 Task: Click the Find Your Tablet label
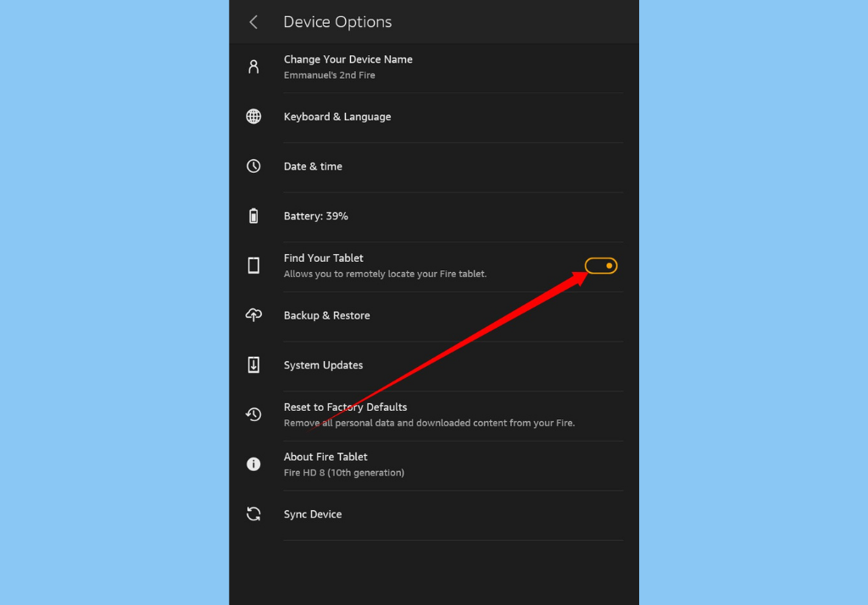(x=323, y=258)
